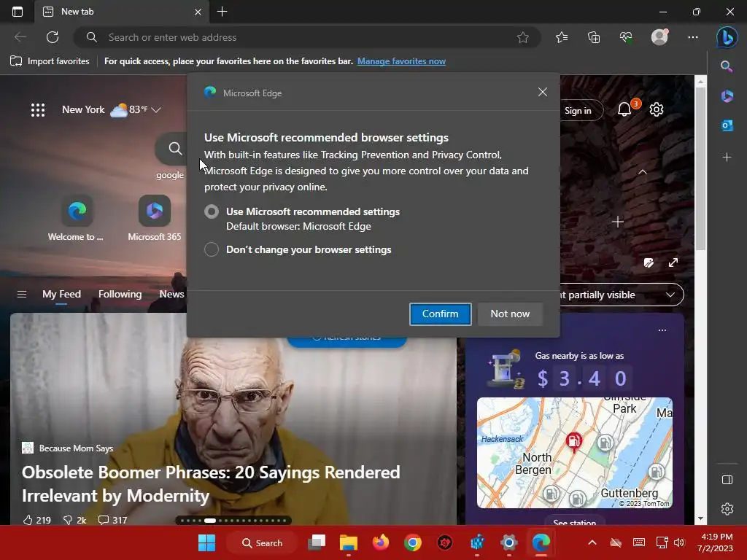Screen dimensions: 747x560
Task: Select Use Microsoft recommended settings radio
Action: pos(212,211)
